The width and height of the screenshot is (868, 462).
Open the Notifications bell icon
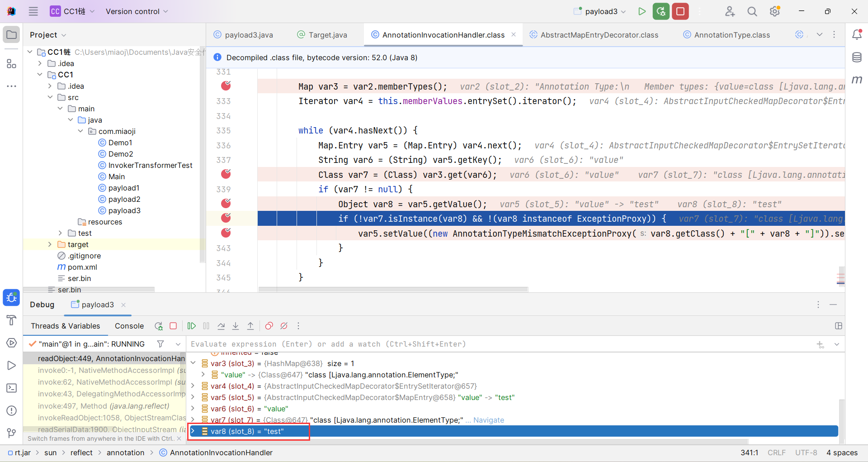[x=857, y=35]
